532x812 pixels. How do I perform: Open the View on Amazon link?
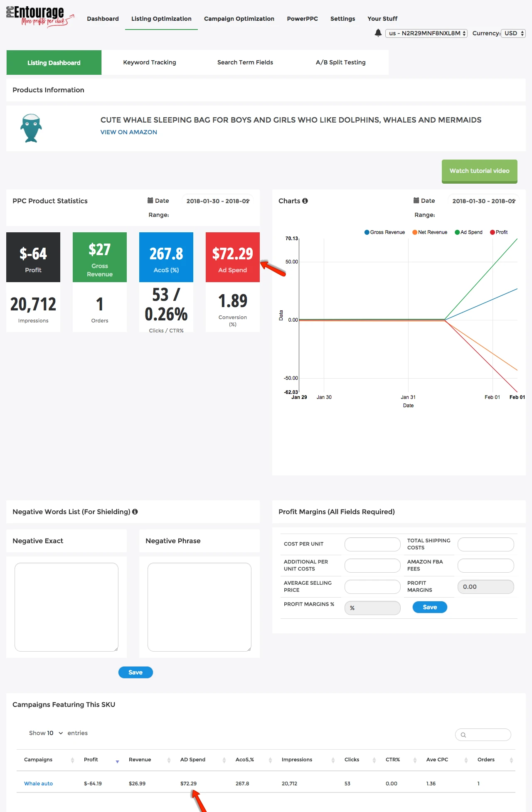(x=129, y=132)
